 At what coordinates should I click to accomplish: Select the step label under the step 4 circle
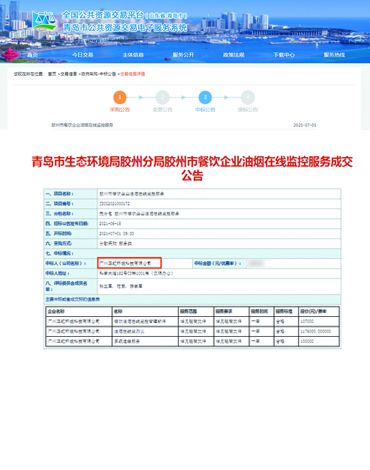(248, 109)
